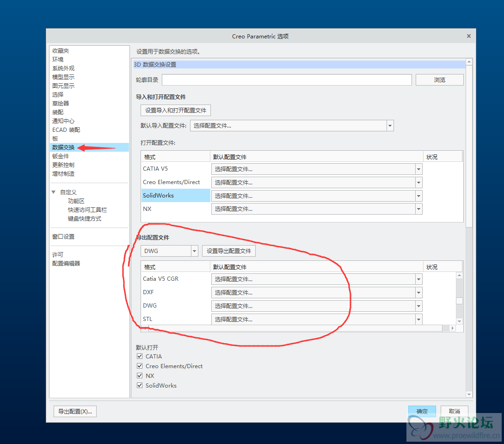The width and height of the screenshot is (504, 444).
Task: Open 模型显示 options
Action: pyautogui.click(x=63, y=77)
